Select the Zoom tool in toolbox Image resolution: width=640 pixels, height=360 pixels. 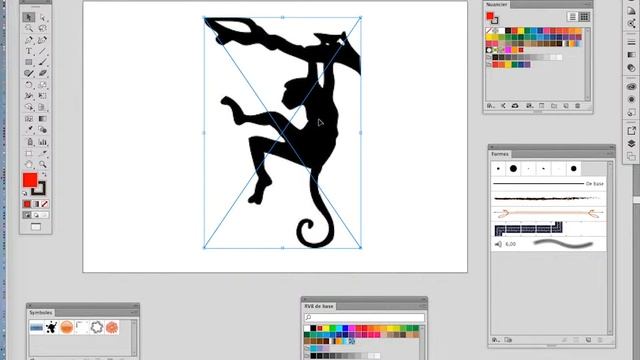[42, 164]
